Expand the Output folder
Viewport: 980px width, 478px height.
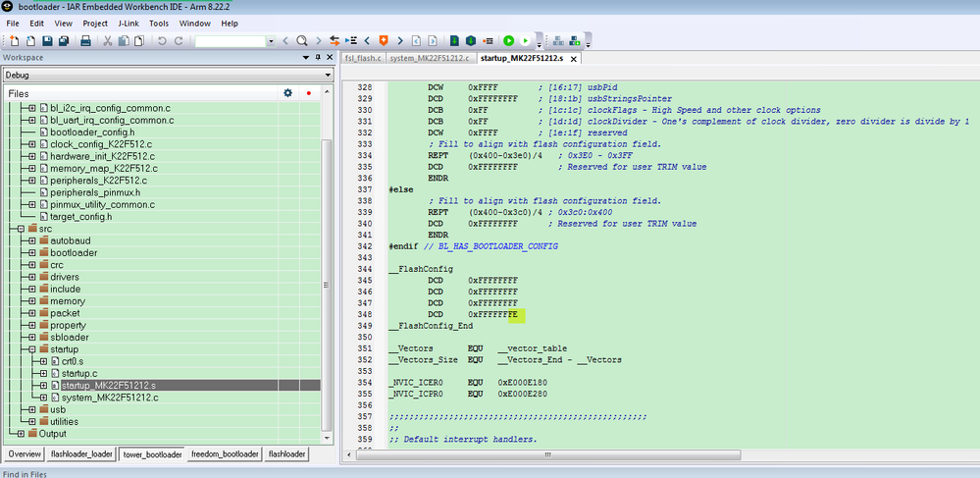tap(21, 434)
